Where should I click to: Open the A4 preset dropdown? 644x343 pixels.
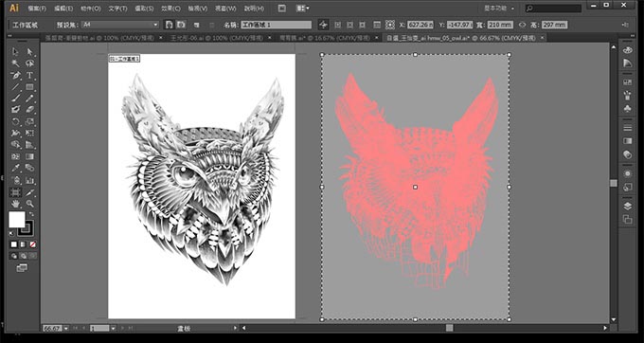pos(120,25)
